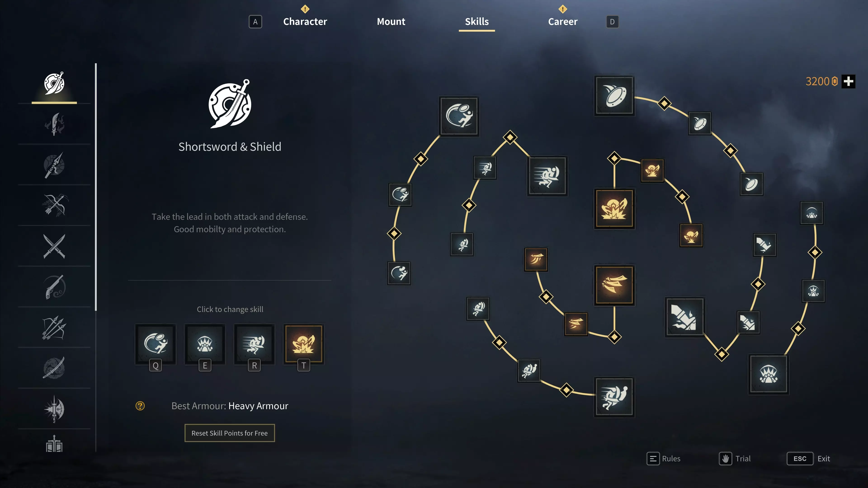Select the large shield bash skill node
Viewport: 868px width, 488px height.
tap(614, 96)
